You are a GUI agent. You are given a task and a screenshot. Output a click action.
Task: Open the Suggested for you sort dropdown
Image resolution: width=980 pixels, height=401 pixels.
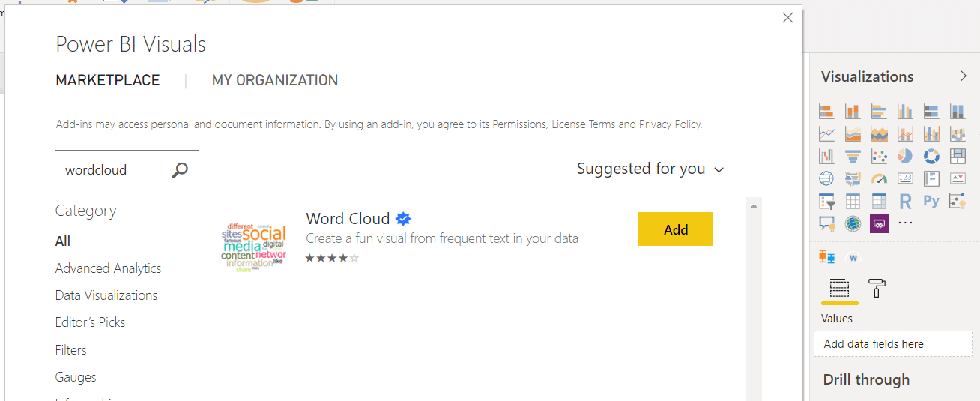click(x=650, y=169)
